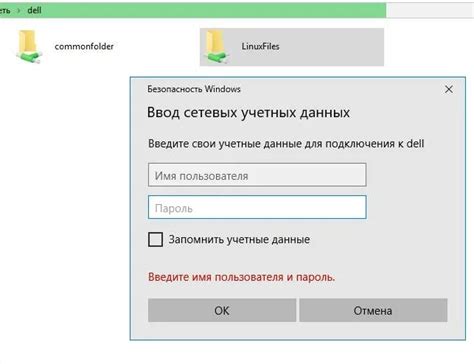Click the Ввод сетевых учетных данных heading
474x364 pixels.
tap(248, 113)
